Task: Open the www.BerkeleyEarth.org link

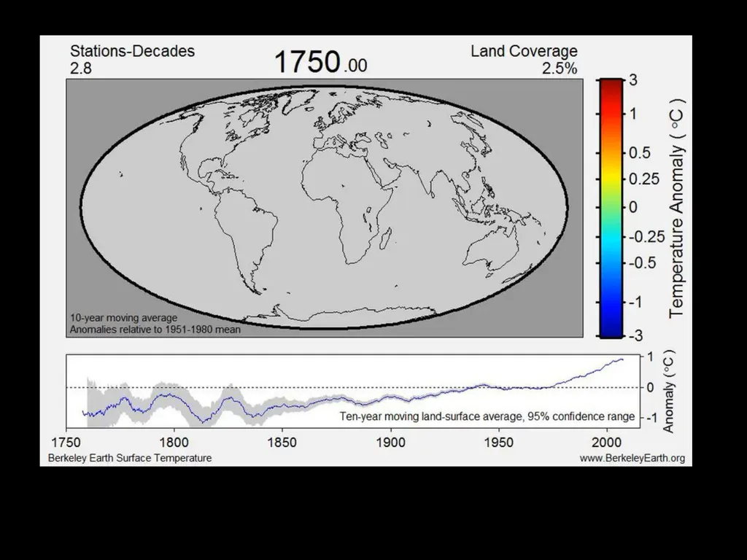Action: coord(632,458)
